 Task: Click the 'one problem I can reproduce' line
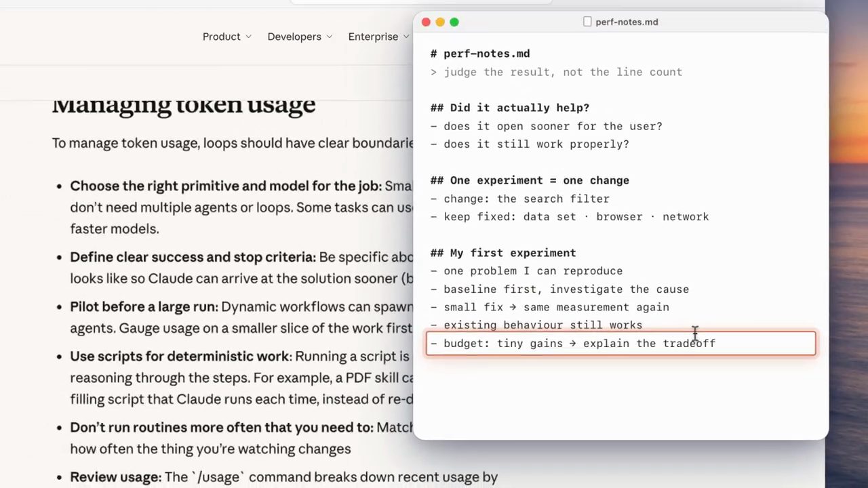526,270
